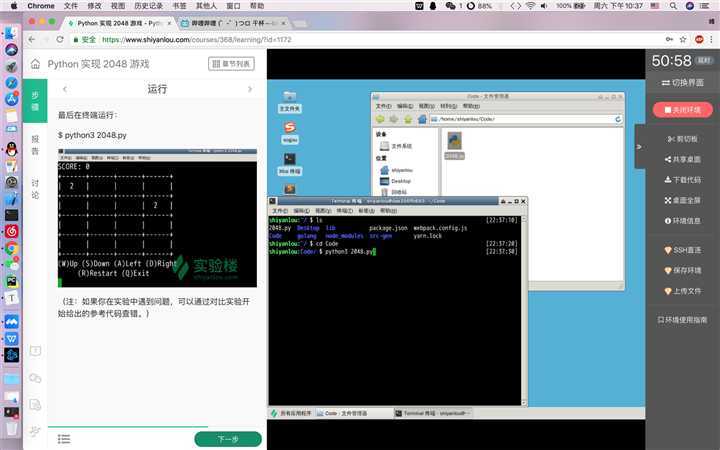Select shiyanlou in file manager sidebar

[x=396, y=170]
